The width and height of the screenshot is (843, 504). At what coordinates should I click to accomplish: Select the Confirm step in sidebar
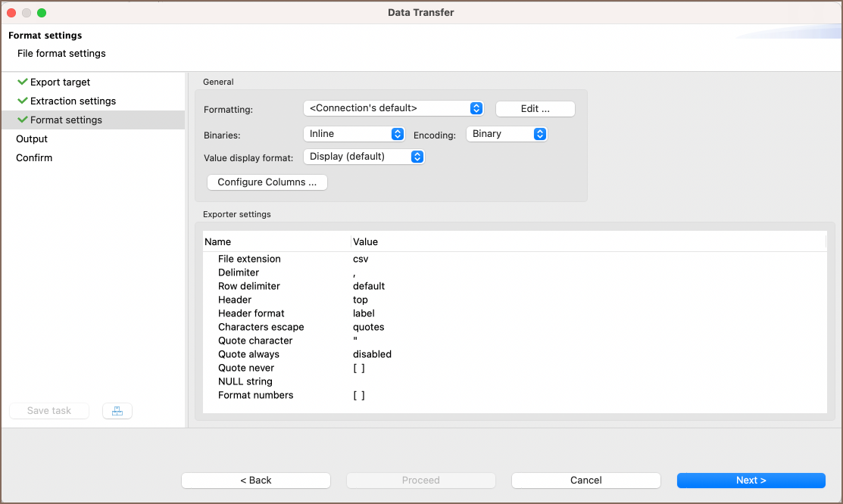[34, 157]
